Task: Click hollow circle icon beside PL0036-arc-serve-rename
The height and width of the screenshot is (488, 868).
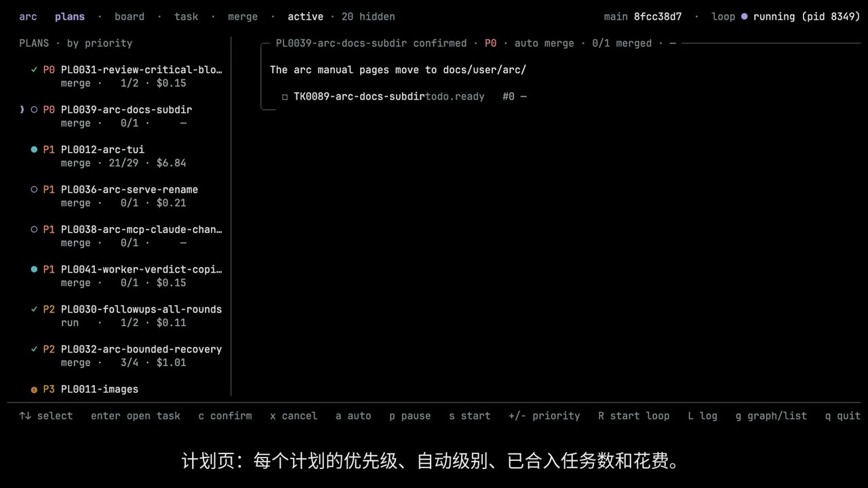Action: pos(34,190)
